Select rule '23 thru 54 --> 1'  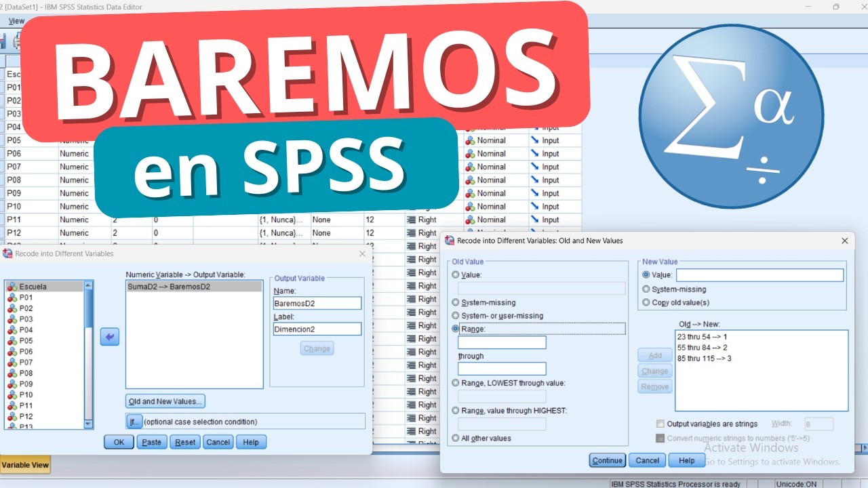coord(702,336)
